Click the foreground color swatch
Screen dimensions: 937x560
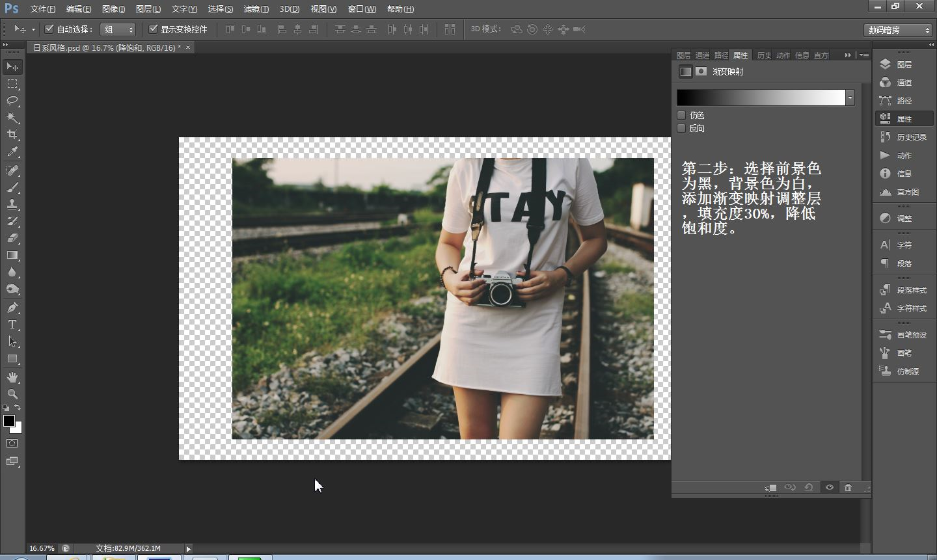8,421
